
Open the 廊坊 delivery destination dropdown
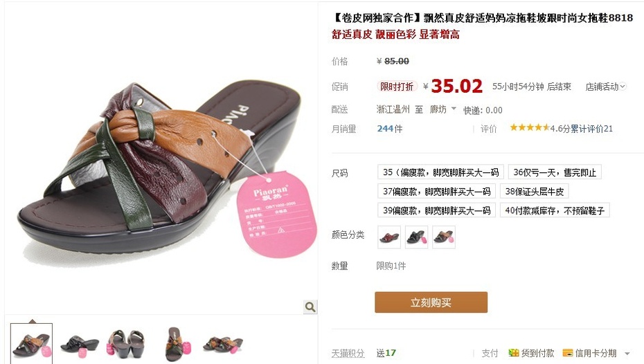[x=442, y=109]
